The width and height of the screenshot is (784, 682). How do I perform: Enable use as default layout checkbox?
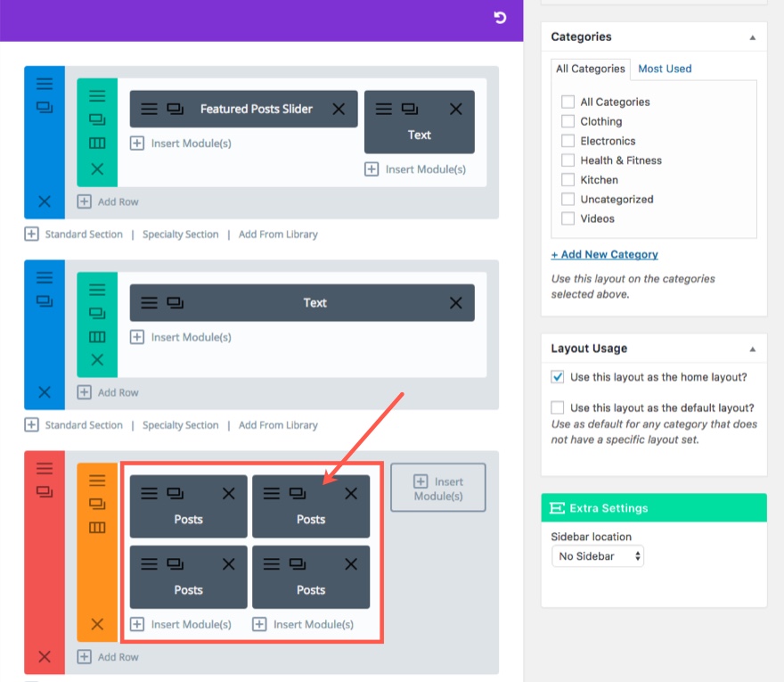pos(558,407)
